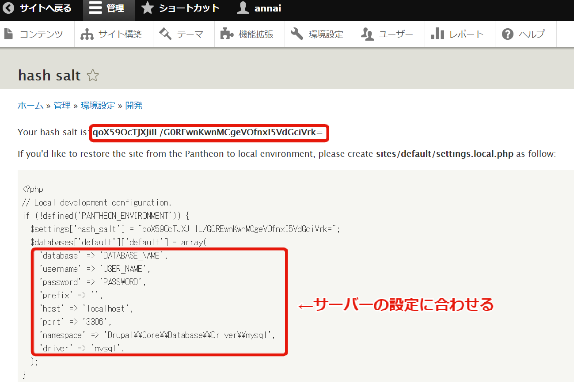Toggle the 管理 hamburger menu icon
The width and height of the screenshot is (574, 392).
[95, 8]
